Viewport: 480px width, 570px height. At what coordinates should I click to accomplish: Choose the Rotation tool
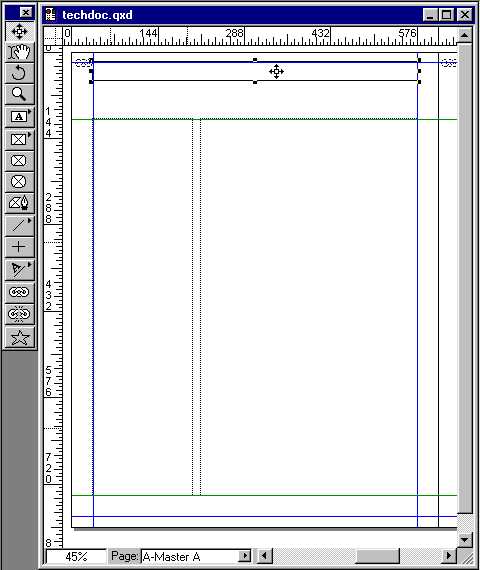point(20,73)
